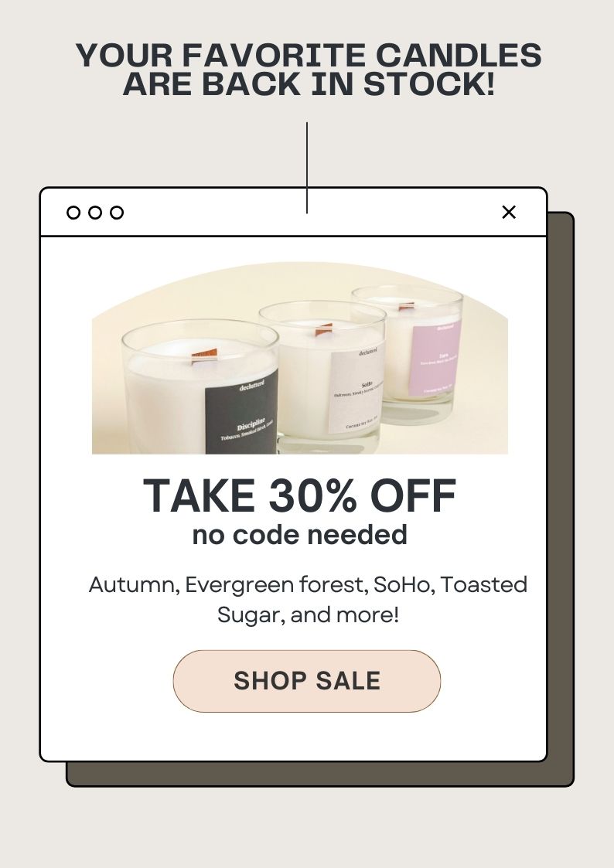Click the wooden wick of back candle

407,305
